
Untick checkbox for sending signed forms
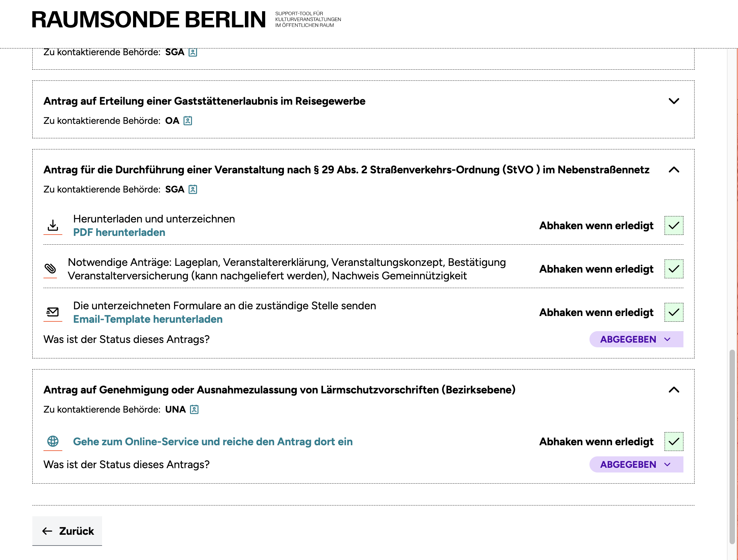click(x=674, y=312)
